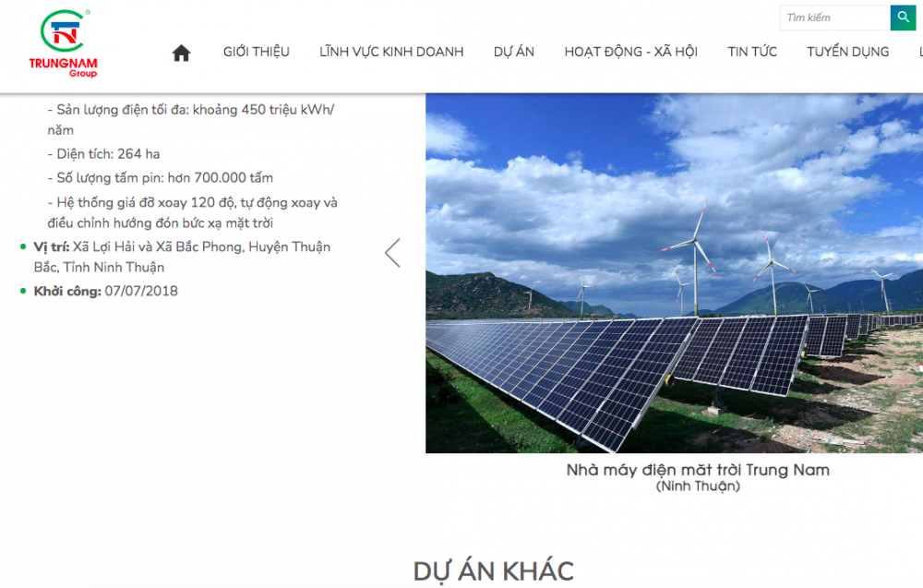
Task: Click the green bullet beside Vị trí
Action: (23, 246)
